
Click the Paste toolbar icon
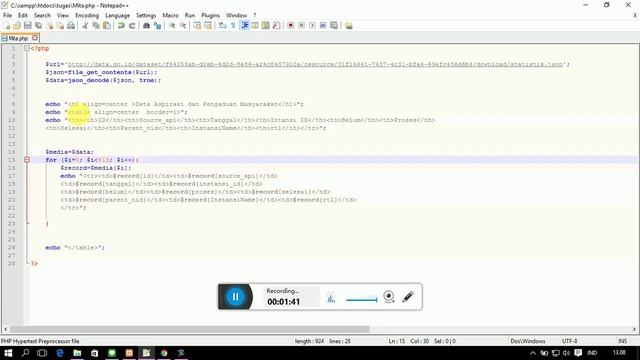[107, 26]
